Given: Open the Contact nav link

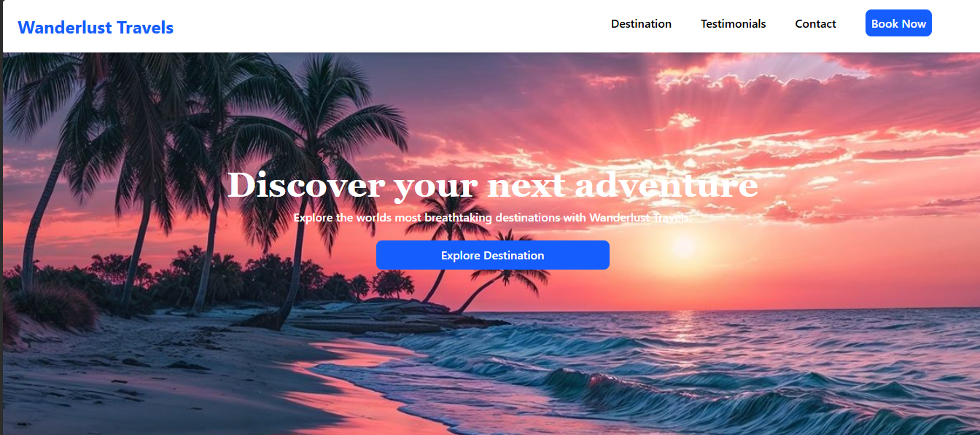Looking at the screenshot, I should coord(815,24).
